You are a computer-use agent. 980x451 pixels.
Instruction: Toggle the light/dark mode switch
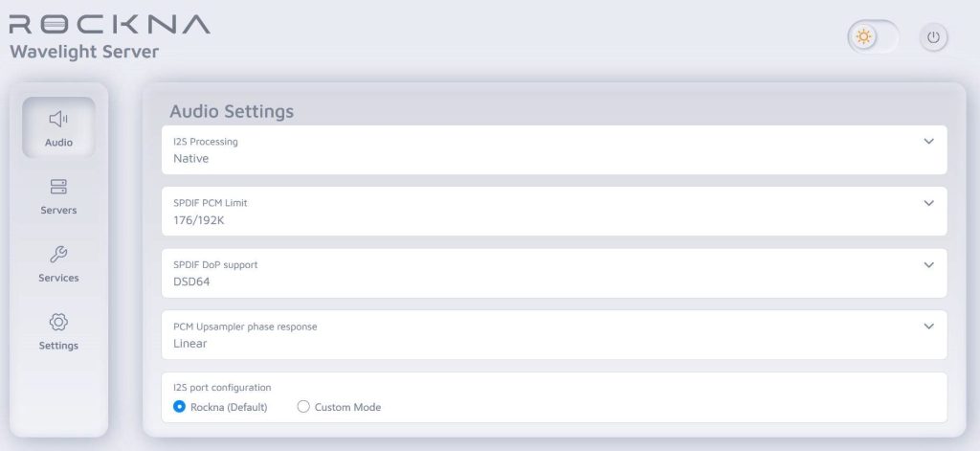click(874, 37)
